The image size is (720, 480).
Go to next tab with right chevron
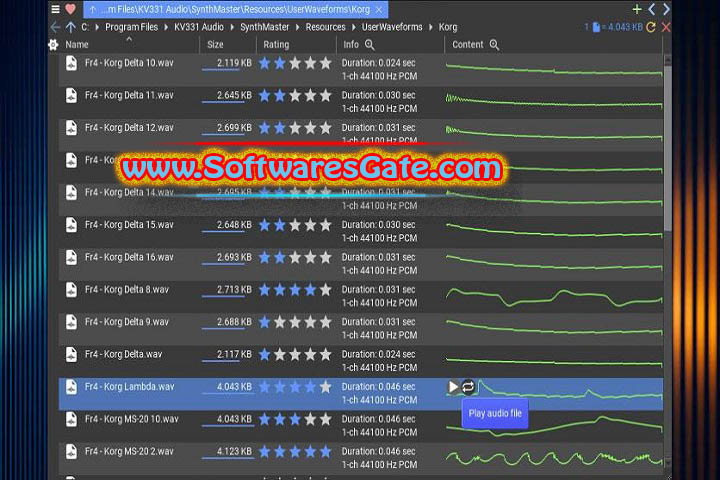coord(666,9)
